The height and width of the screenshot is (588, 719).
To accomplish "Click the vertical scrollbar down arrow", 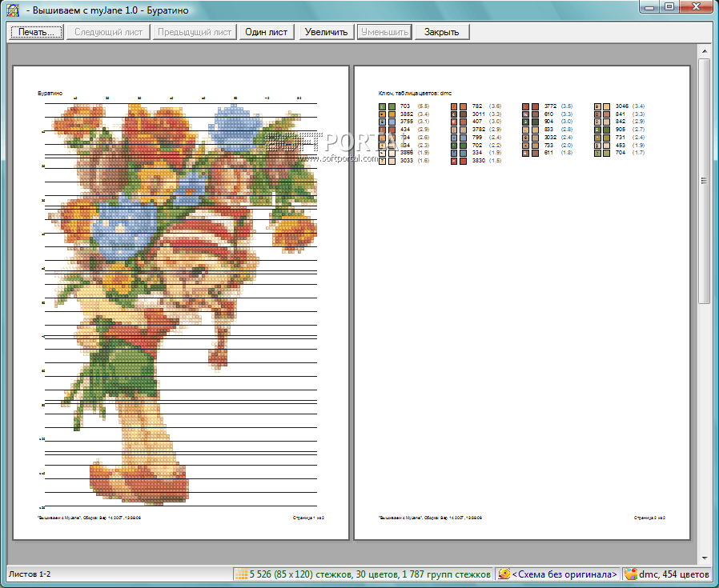I will coord(705,558).
